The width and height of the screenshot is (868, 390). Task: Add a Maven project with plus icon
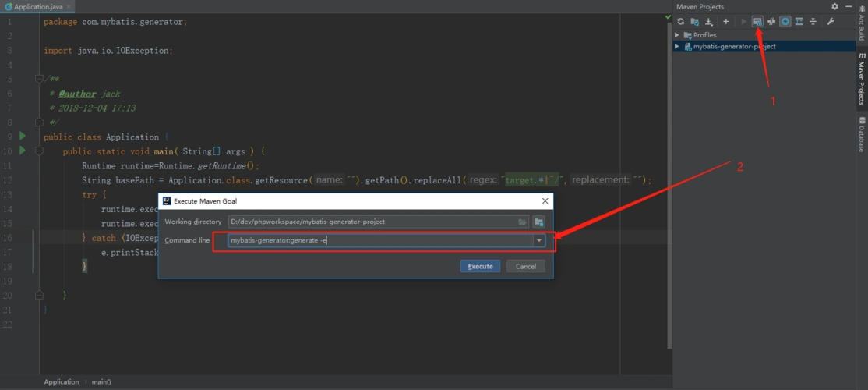tap(726, 22)
